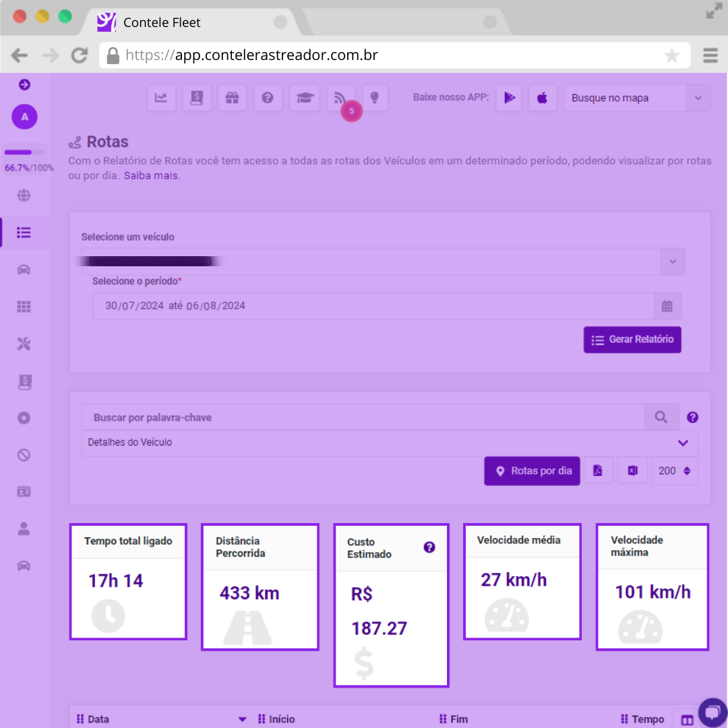728x728 pixels.
Task: Click the graduation cap training icon
Action: pos(304,98)
